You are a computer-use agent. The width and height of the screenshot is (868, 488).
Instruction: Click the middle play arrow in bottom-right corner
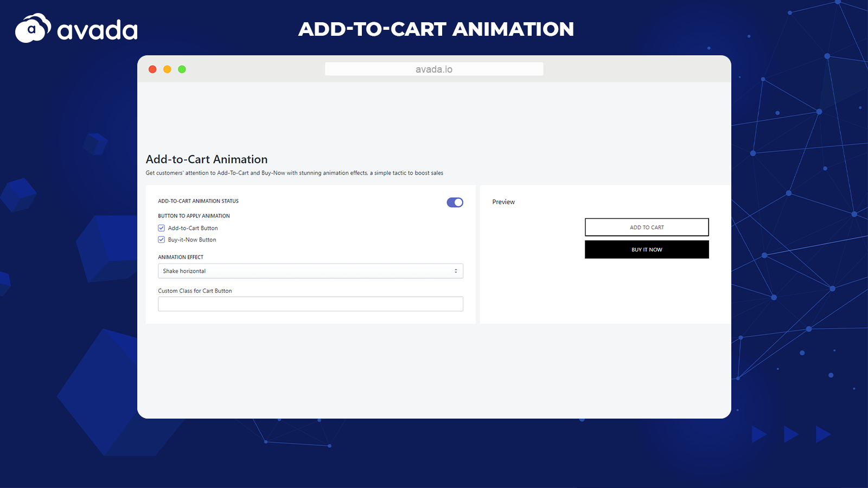[790, 434]
